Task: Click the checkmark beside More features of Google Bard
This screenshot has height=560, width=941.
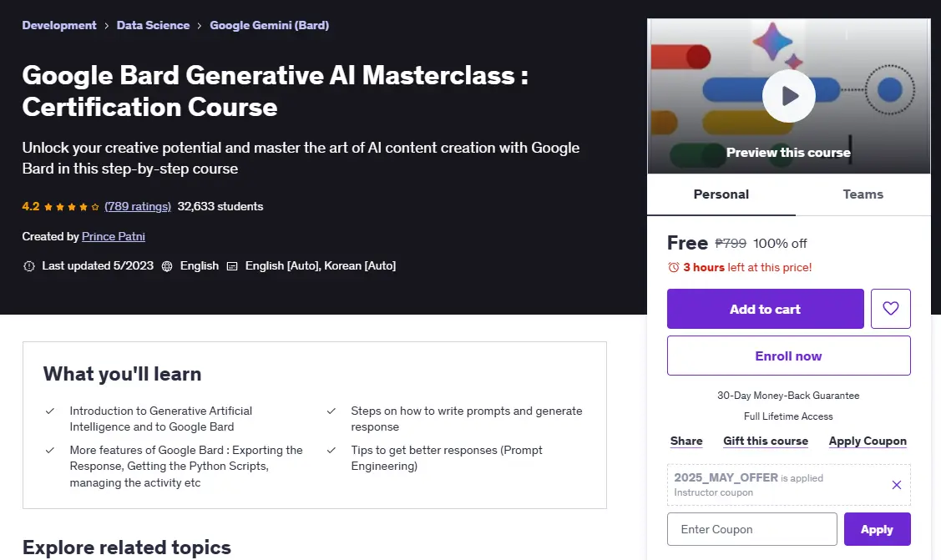Action: coord(50,451)
